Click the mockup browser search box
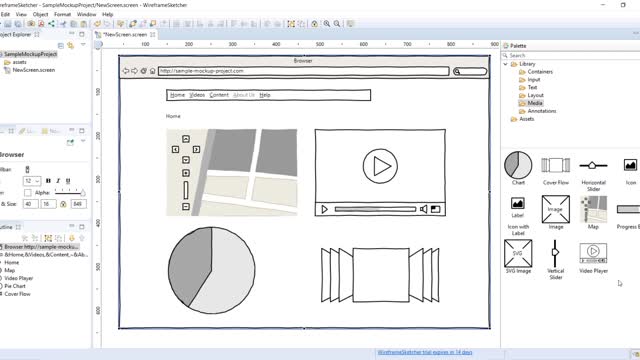 [x=470, y=71]
